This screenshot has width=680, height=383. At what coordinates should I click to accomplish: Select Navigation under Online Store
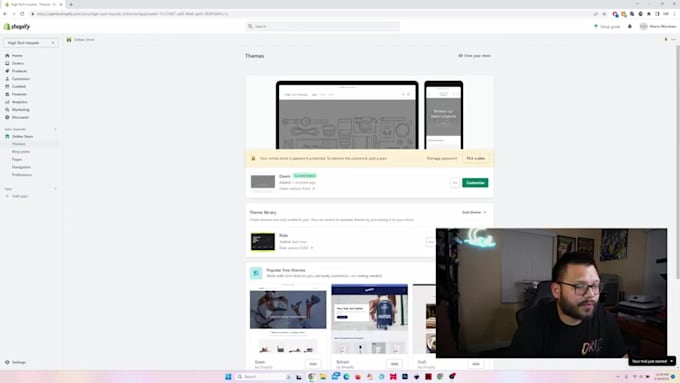pyautogui.click(x=21, y=167)
